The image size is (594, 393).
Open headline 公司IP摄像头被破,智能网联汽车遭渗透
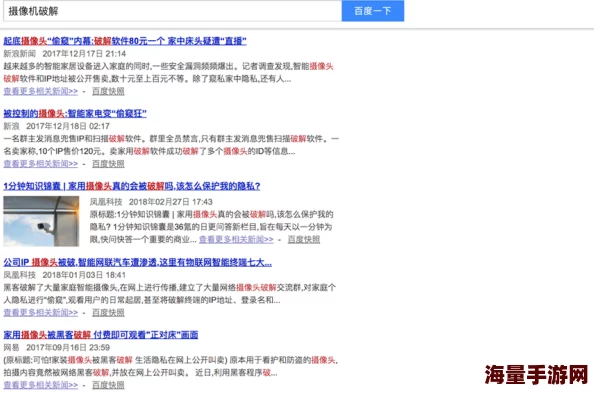pos(138,262)
